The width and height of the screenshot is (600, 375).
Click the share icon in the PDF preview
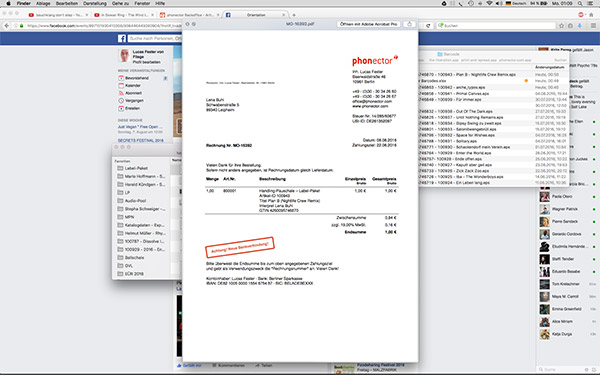(409, 24)
